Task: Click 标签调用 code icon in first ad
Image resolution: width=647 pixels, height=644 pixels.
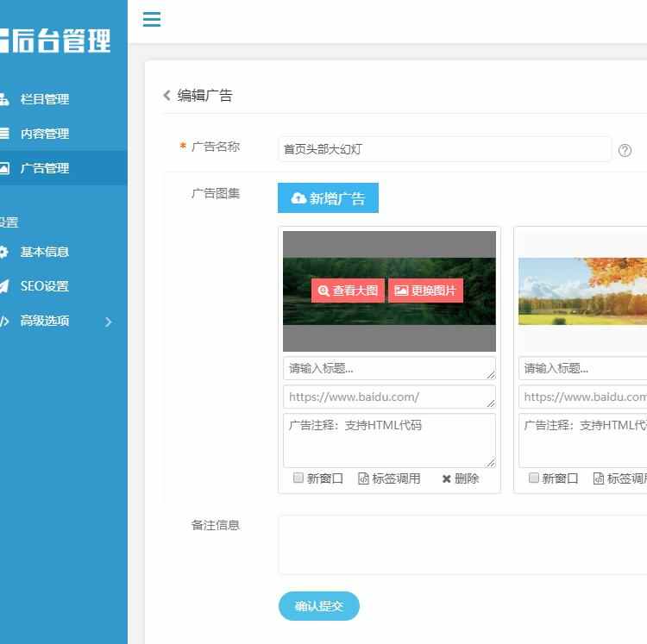Action: [363, 478]
